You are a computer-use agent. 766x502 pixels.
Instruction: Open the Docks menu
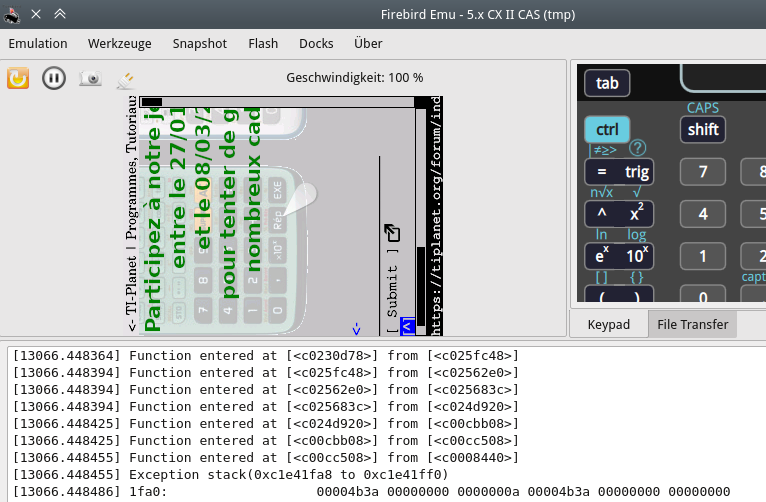pos(316,43)
